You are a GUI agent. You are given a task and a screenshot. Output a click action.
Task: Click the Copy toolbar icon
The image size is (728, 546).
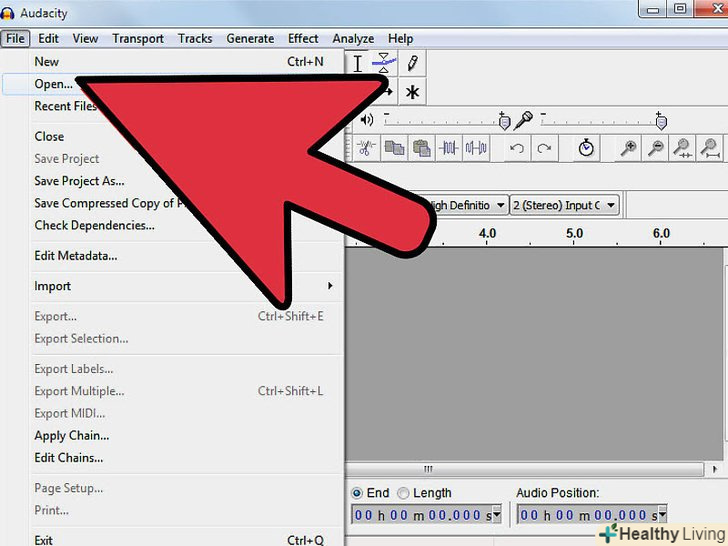394,148
